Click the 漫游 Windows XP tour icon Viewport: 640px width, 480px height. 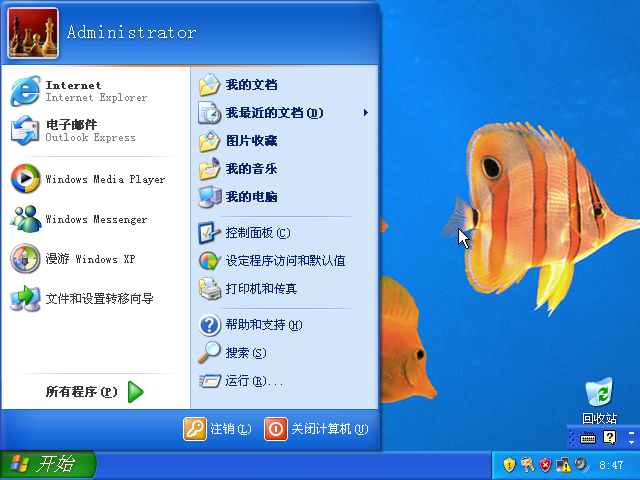coord(25,259)
